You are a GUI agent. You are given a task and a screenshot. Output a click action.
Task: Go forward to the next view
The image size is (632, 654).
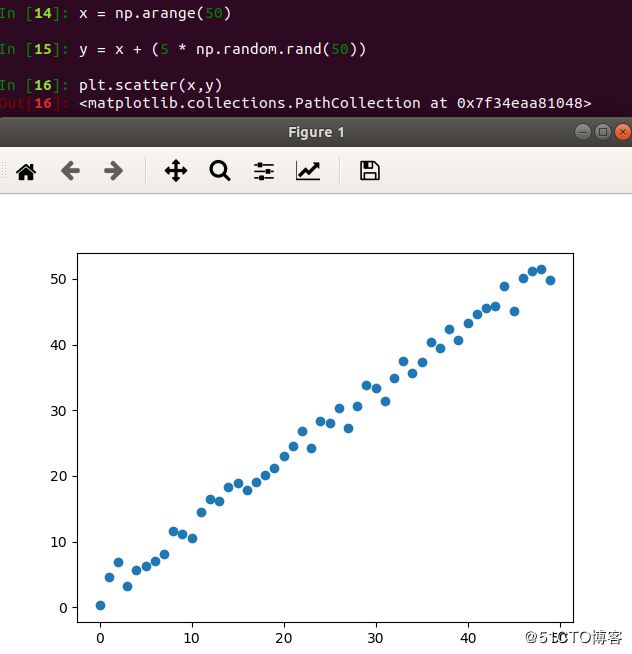point(113,171)
